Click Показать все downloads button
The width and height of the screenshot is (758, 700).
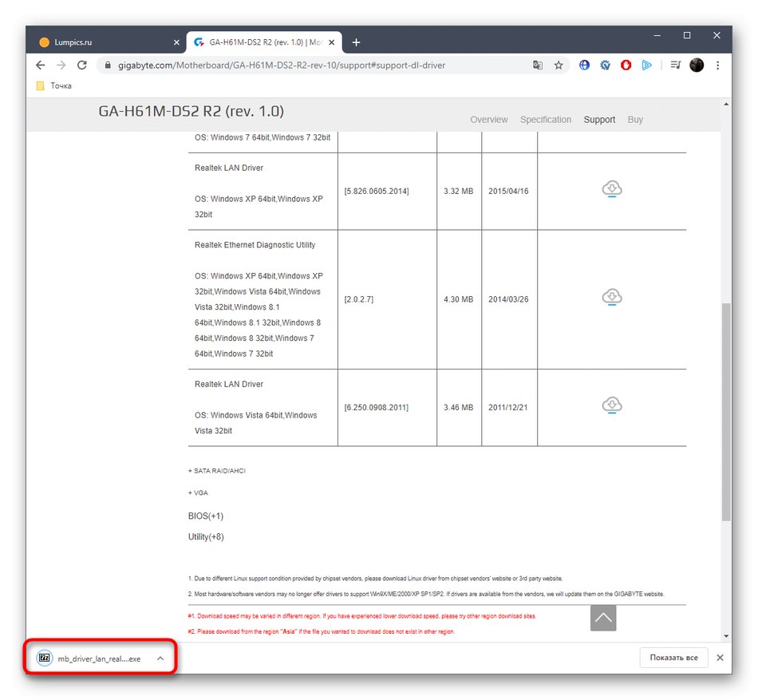click(x=673, y=658)
